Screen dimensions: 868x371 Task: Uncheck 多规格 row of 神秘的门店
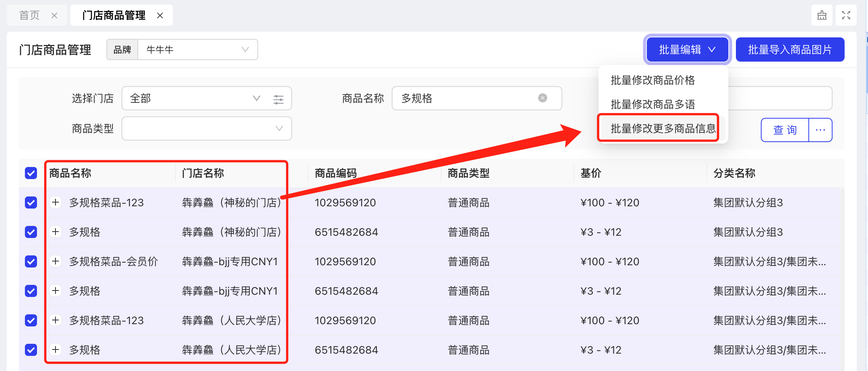[31, 232]
